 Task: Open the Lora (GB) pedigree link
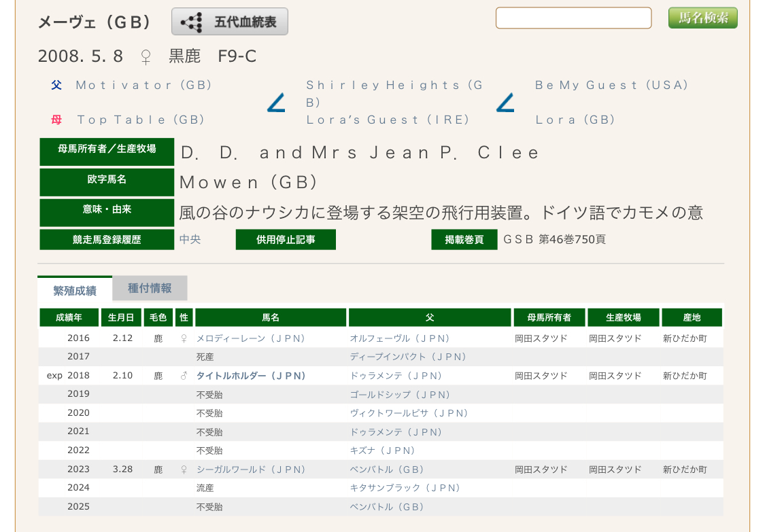point(575,120)
